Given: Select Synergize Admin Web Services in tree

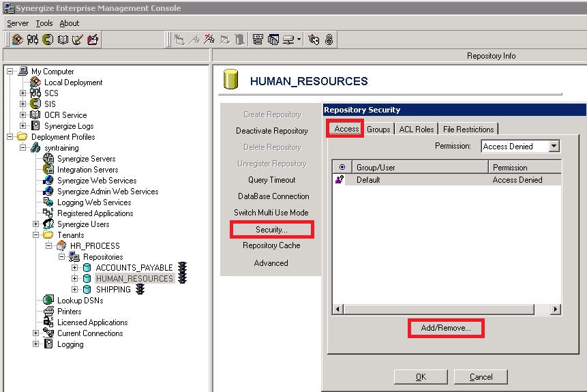Looking at the screenshot, I should coord(108,192).
